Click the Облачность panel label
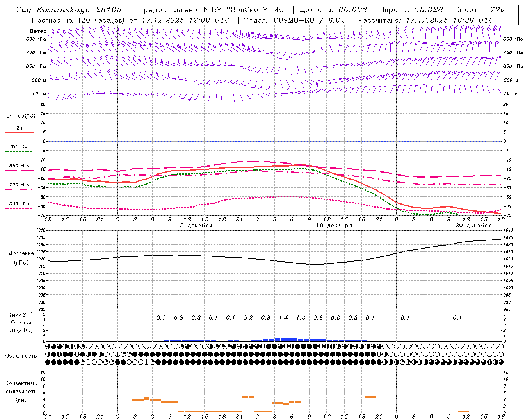Screen dimensions: 525x420 coord(21,356)
